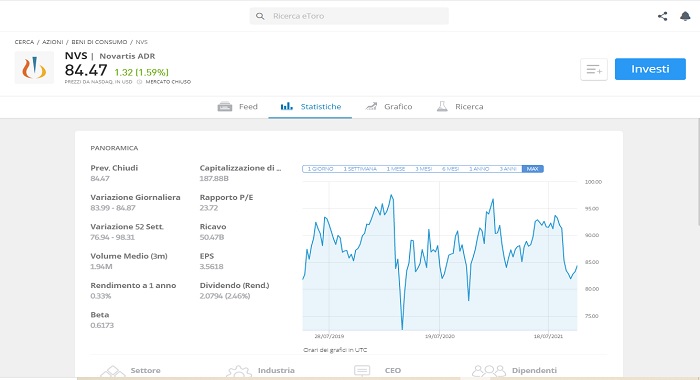
Task: Click the Dipendenti people icon
Action: click(489, 371)
